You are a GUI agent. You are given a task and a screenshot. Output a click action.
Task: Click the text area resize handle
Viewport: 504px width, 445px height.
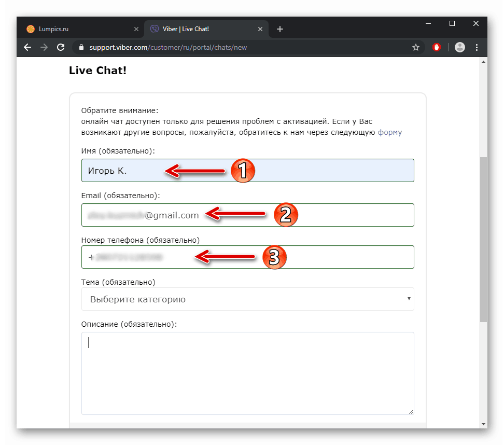click(x=411, y=412)
